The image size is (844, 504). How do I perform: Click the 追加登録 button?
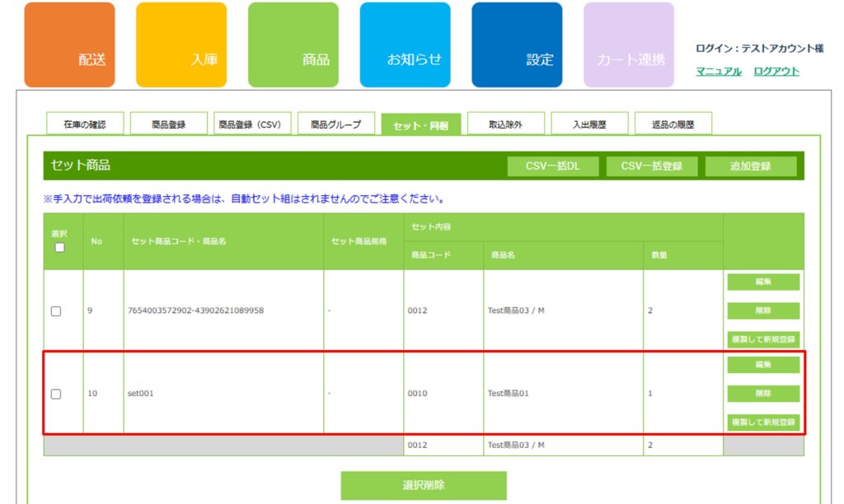(x=750, y=166)
